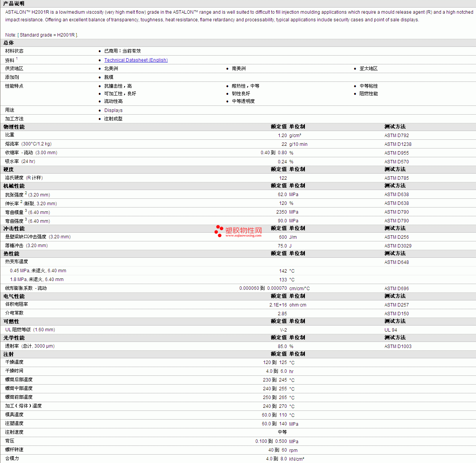Click the 干燥温度 row label
The image size is (476, 463).
click(14, 362)
